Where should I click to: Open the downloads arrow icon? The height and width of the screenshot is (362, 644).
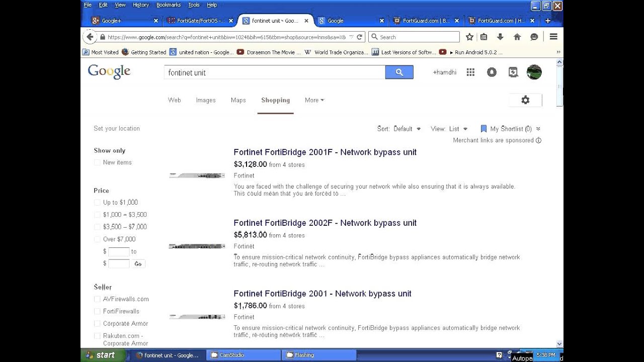tap(500, 37)
